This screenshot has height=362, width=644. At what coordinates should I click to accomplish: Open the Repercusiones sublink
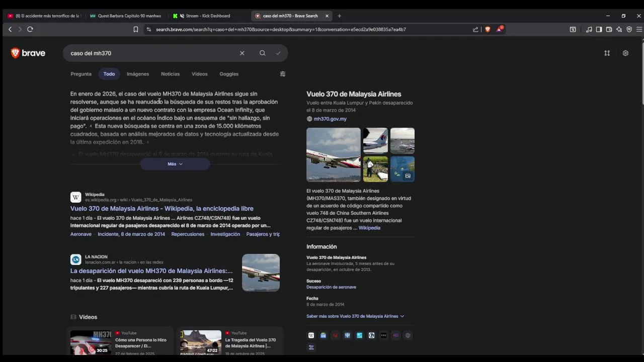[x=188, y=234]
